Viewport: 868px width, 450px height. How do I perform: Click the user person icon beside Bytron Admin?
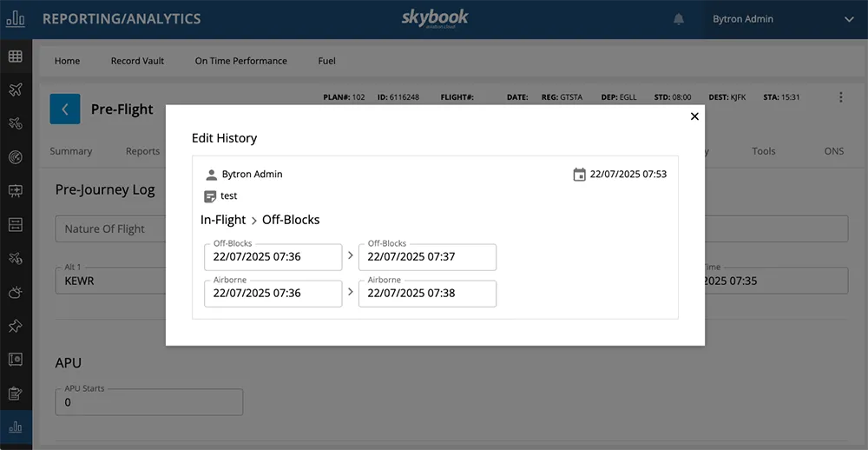(211, 175)
